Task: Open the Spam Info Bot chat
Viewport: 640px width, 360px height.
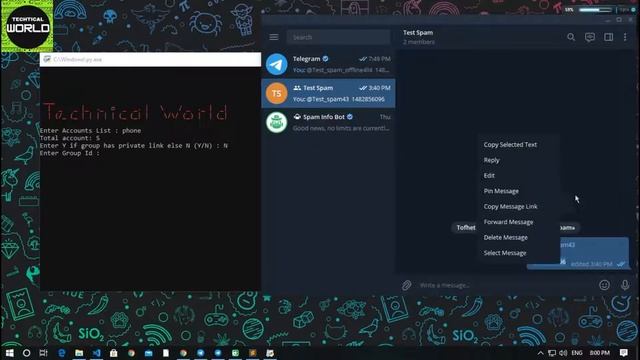Action: click(x=328, y=122)
